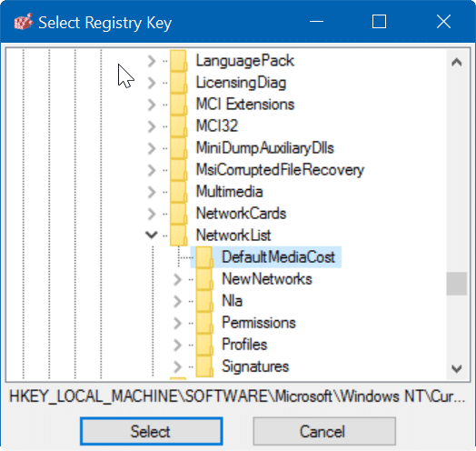Click the Nla folder icon
476x451 pixels.
coord(204,301)
